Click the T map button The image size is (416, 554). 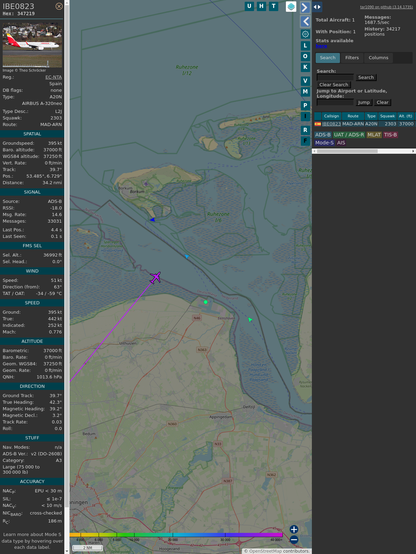pos(273,6)
